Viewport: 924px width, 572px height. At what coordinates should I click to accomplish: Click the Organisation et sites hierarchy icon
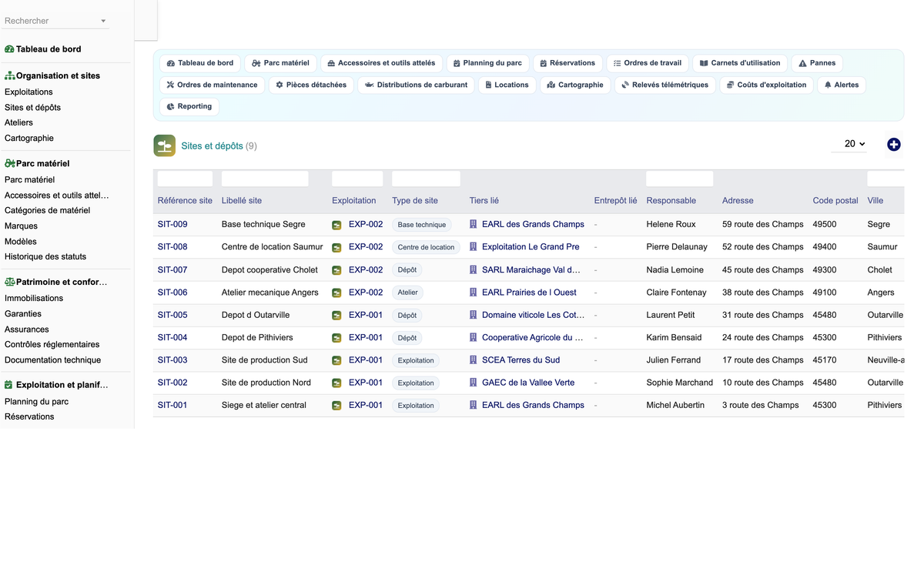[x=10, y=76]
